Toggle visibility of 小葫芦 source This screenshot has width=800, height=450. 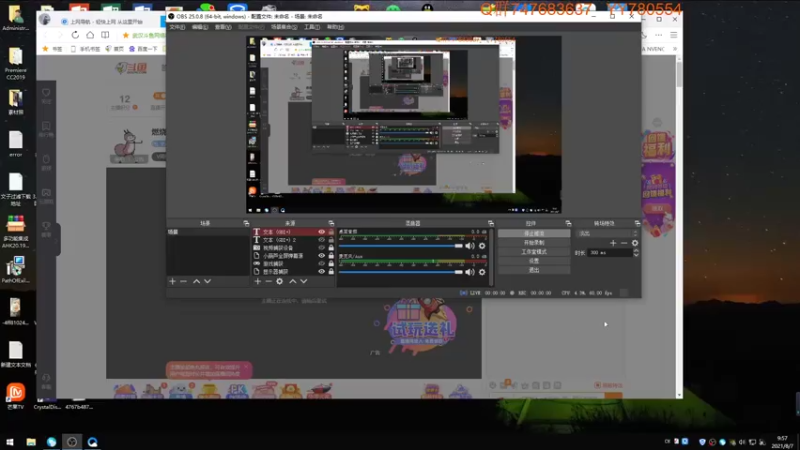tap(321, 256)
